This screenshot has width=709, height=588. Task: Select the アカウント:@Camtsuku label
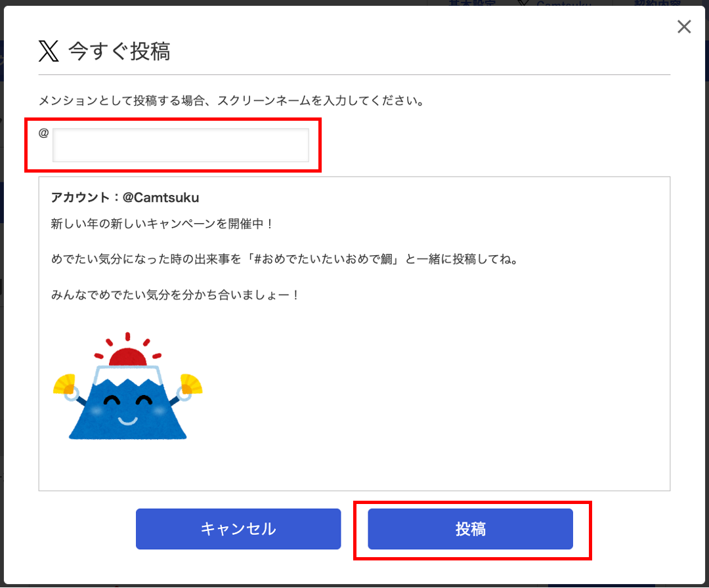tap(125, 198)
